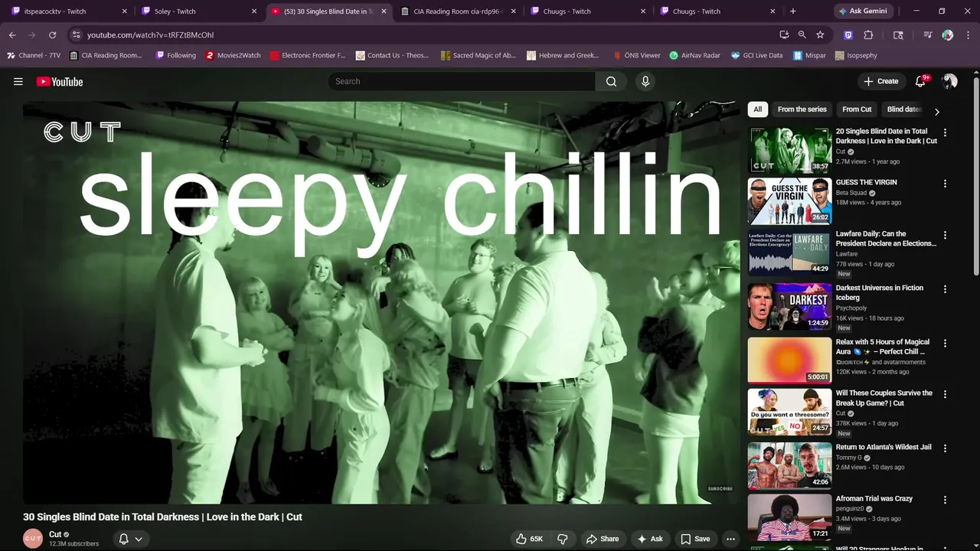The image size is (980, 551).
Task: Open the Isopsephy bookmark
Action: 856,55
